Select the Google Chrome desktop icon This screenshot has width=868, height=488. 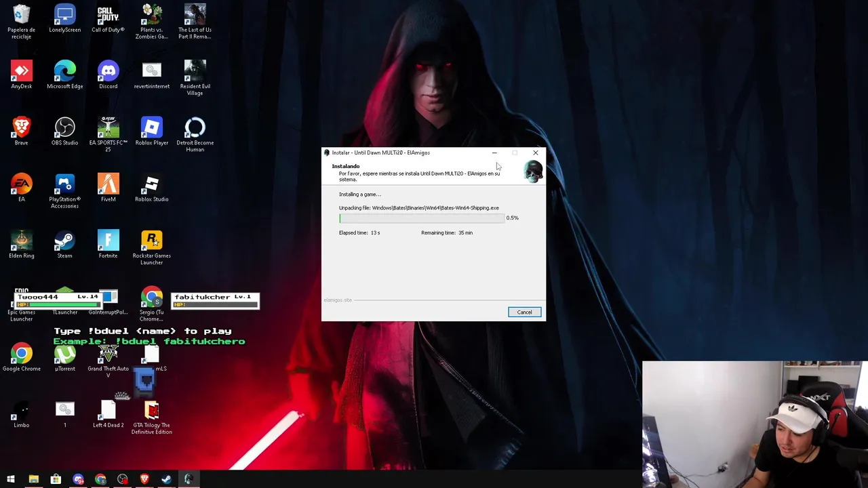click(x=22, y=357)
